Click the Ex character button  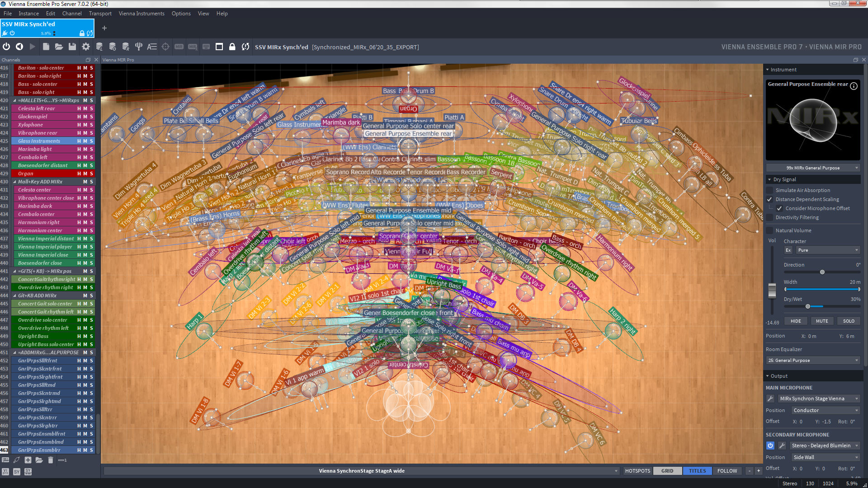[x=788, y=250]
